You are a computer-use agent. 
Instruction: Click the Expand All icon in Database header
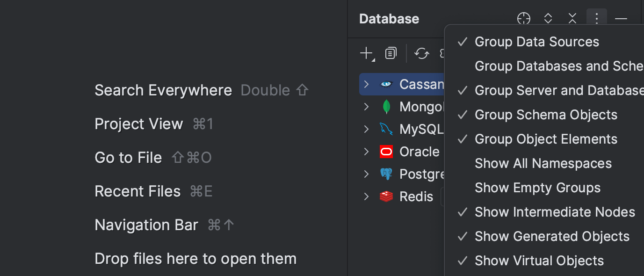(548, 19)
